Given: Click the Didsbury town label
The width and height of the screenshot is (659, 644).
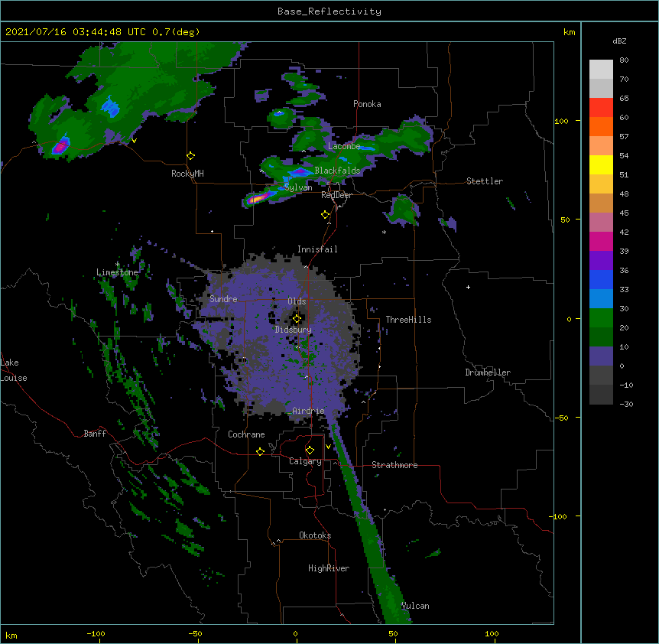Looking at the screenshot, I should tap(294, 330).
